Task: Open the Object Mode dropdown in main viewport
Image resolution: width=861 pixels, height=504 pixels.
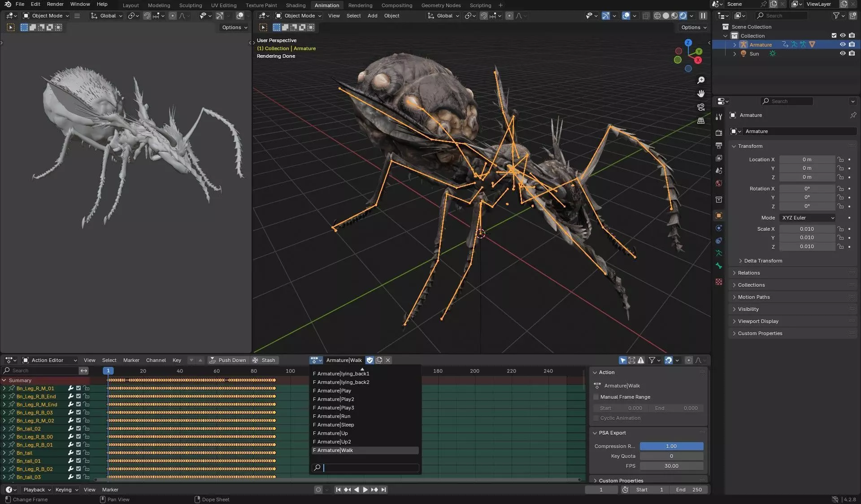Action: click(299, 16)
